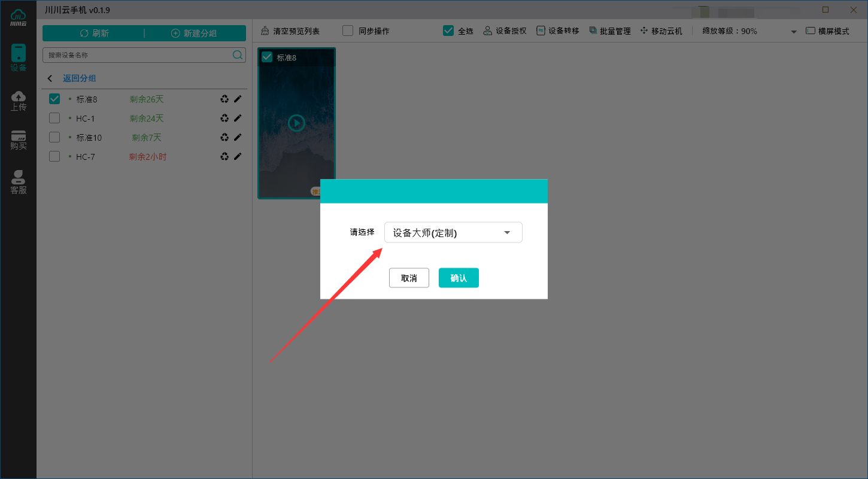Enable the 同步操作 sync operation checkbox

point(347,31)
